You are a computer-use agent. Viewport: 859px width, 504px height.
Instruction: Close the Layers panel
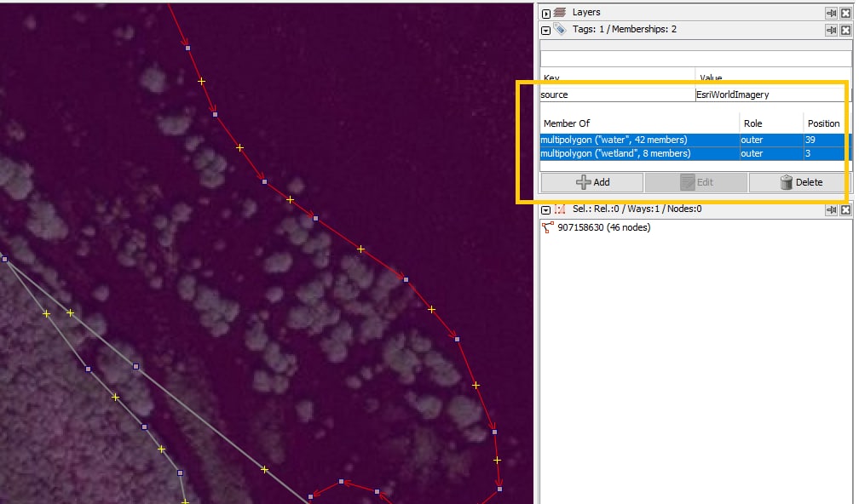[x=846, y=13]
